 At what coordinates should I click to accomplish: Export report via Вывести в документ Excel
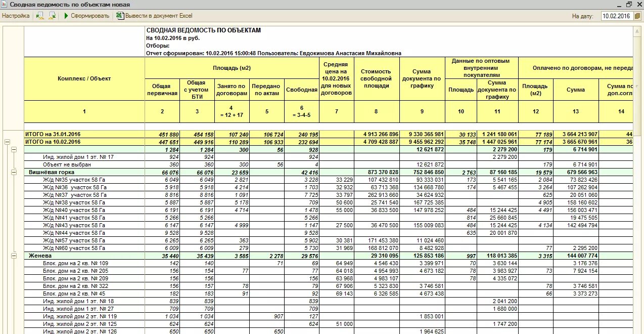click(159, 16)
